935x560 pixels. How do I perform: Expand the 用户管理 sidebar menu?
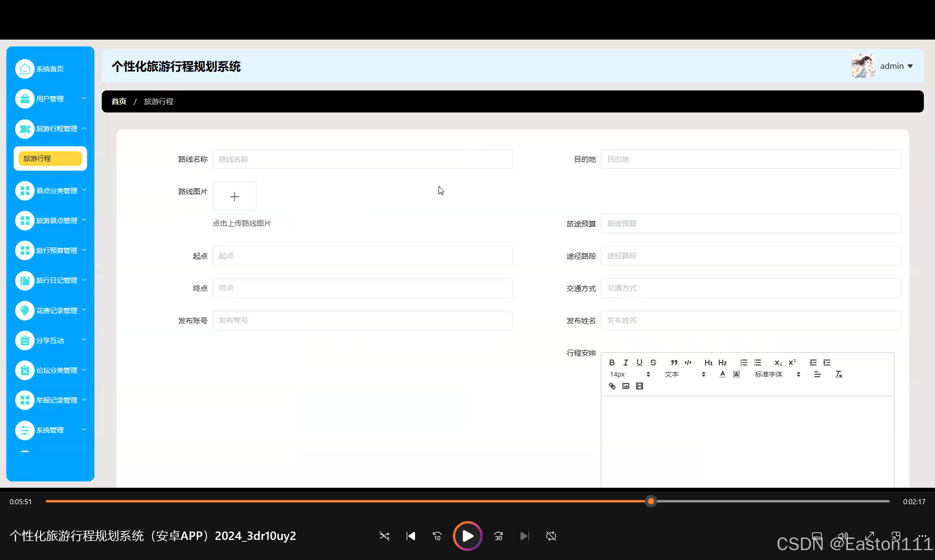(50, 99)
